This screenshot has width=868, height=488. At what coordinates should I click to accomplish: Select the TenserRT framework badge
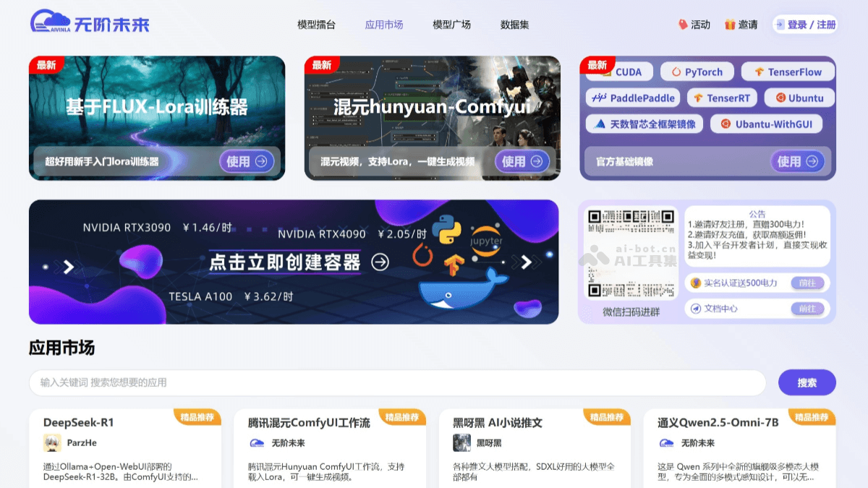point(721,98)
